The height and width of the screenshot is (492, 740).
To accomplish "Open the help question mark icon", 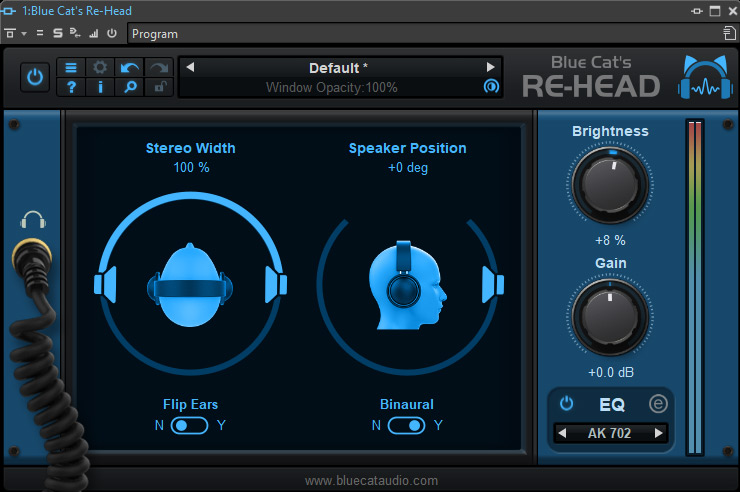I will tap(71, 88).
